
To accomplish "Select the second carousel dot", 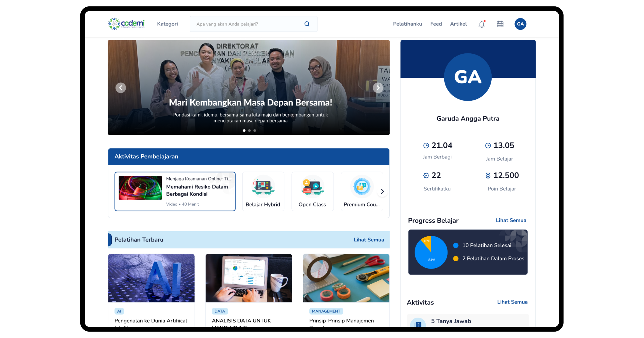I will pyautogui.click(x=250, y=131).
